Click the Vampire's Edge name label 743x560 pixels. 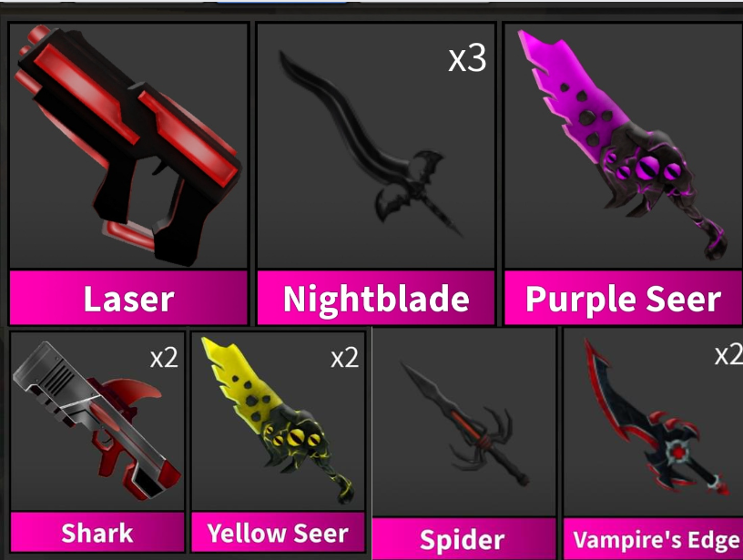coord(654,539)
